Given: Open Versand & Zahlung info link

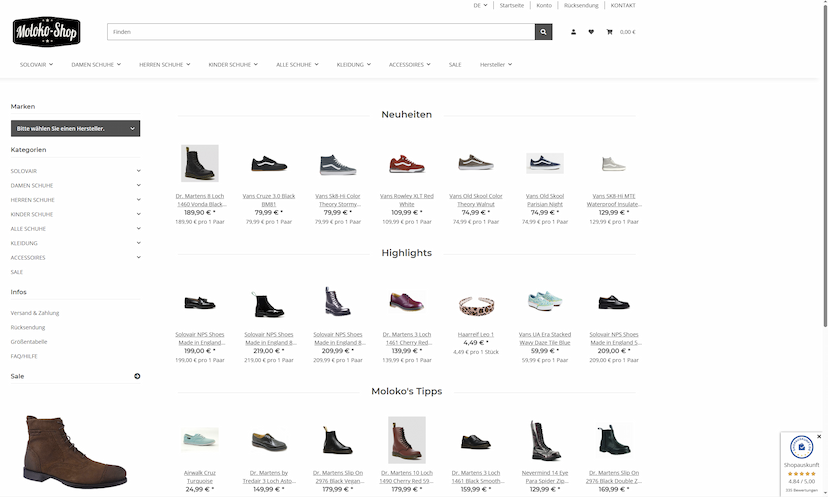Looking at the screenshot, I should (x=35, y=313).
